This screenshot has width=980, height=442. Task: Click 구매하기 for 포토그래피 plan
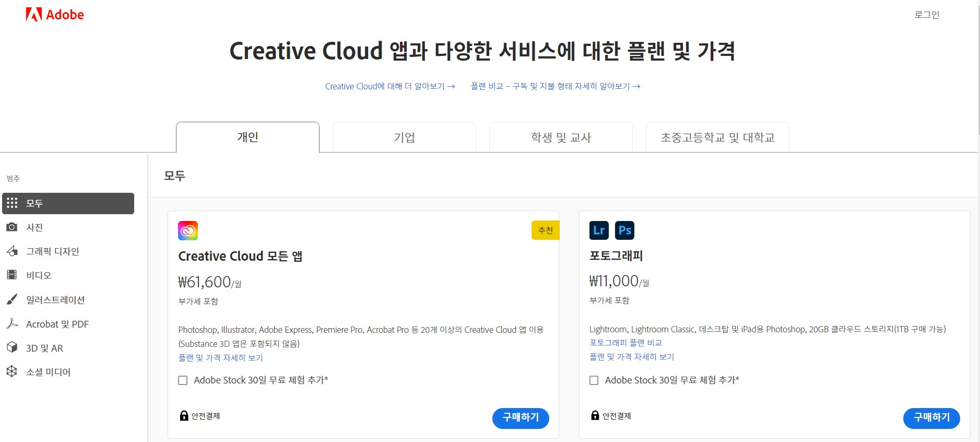931,418
